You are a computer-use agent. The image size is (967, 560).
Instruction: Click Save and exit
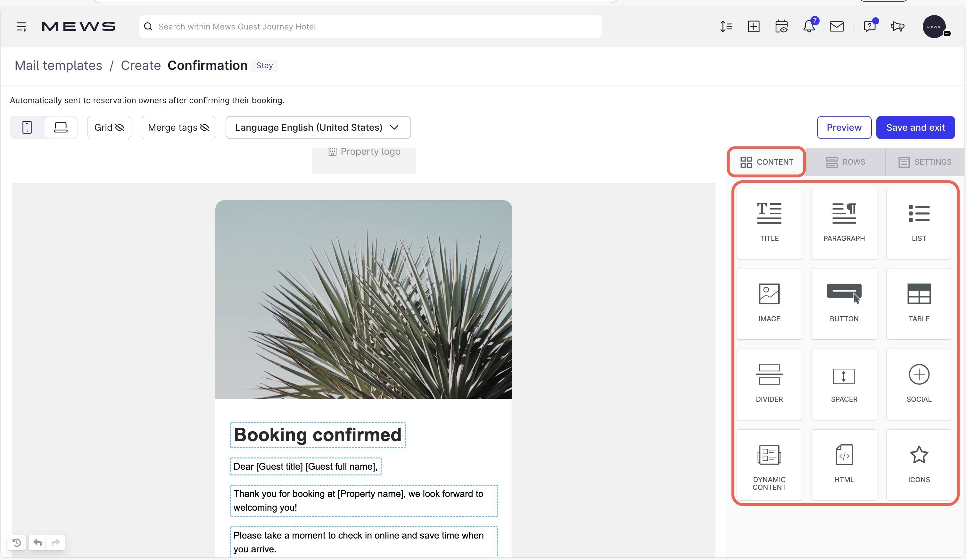(x=915, y=127)
